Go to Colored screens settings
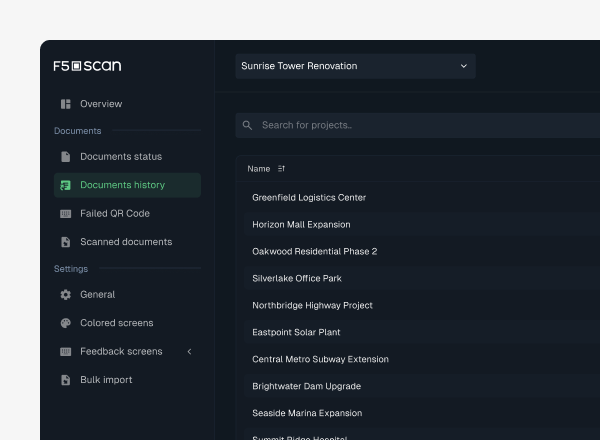The width and height of the screenshot is (600, 440). click(x=117, y=323)
